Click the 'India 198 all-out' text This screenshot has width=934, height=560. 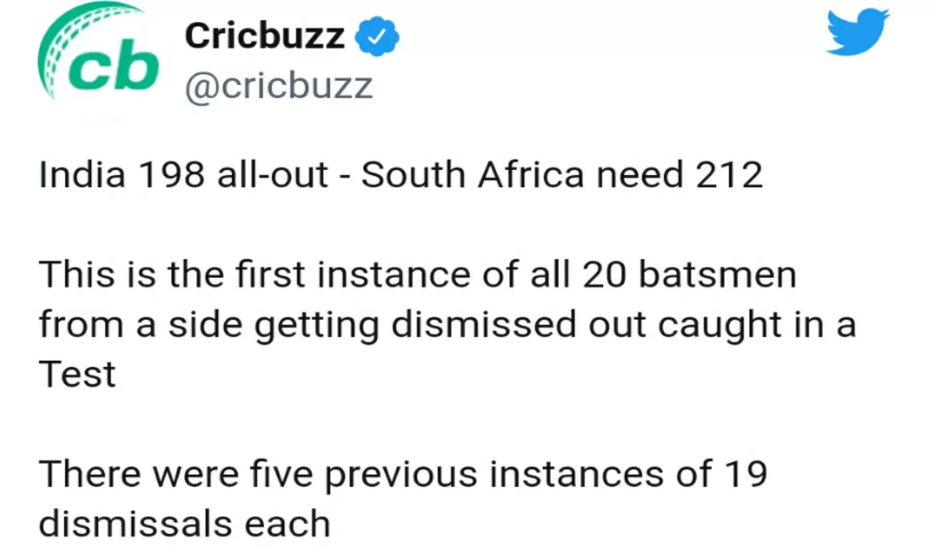coord(183,175)
